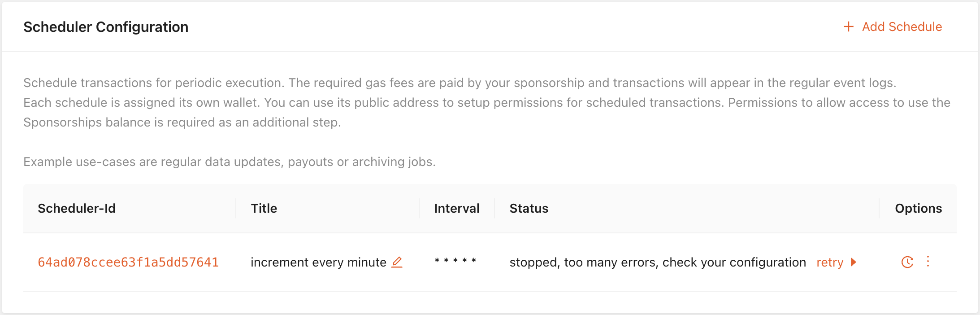The image size is (980, 315).
Task: Click the retry link in Status
Action: [830, 262]
